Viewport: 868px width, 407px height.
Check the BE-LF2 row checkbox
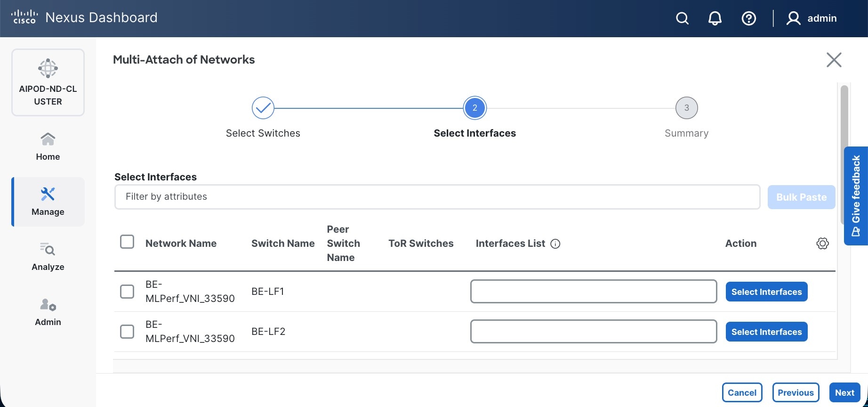(127, 332)
